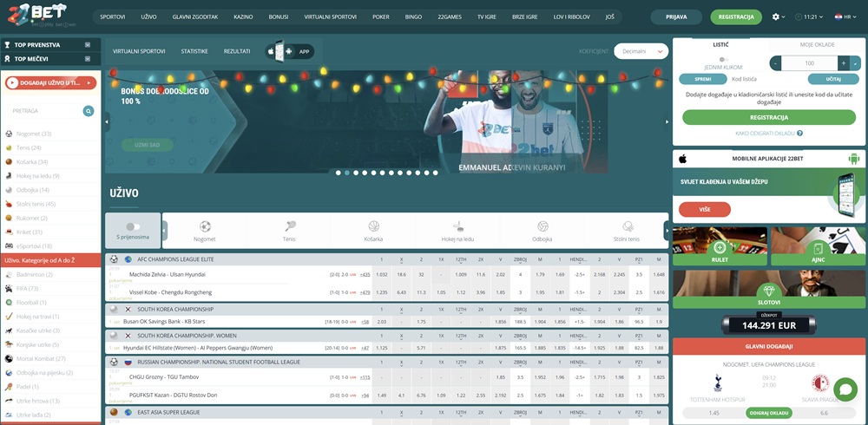Click the search magnifier icon in sidebar
The width and height of the screenshot is (868, 425).
(x=89, y=111)
